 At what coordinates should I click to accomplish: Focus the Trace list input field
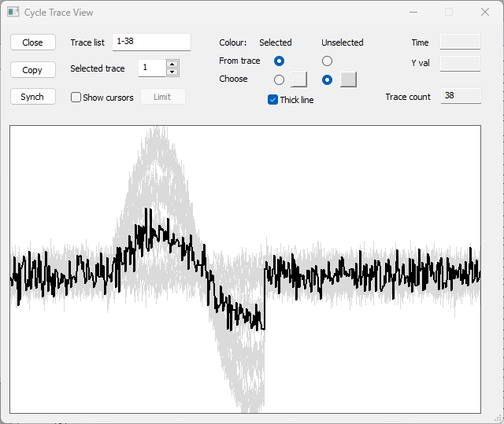[151, 42]
